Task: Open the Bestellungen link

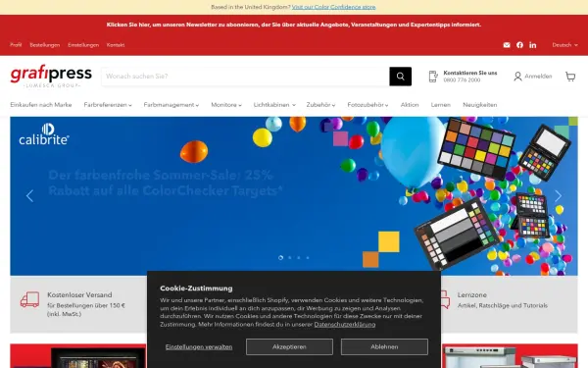Action: click(x=45, y=45)
